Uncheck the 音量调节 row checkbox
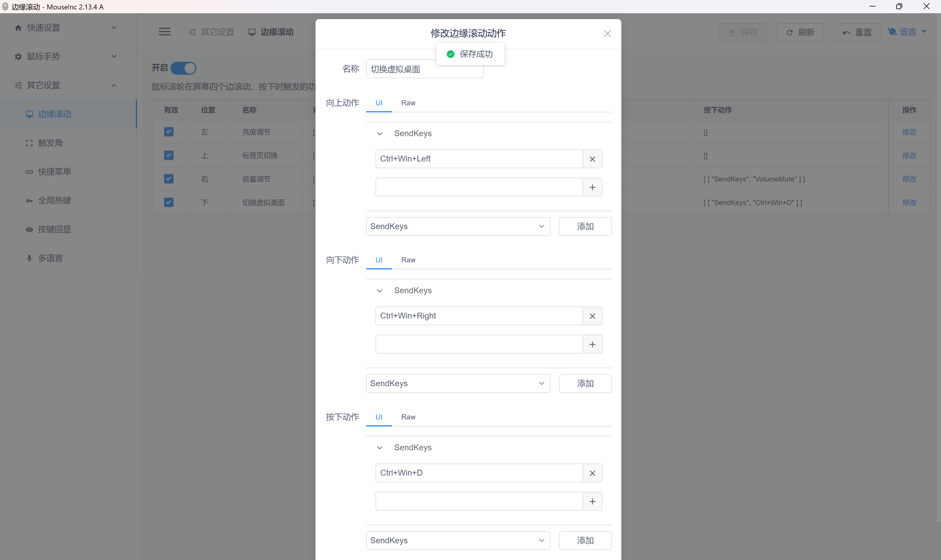Image resolution: width=941 pixels, height=560 pixels. (169, 179)
